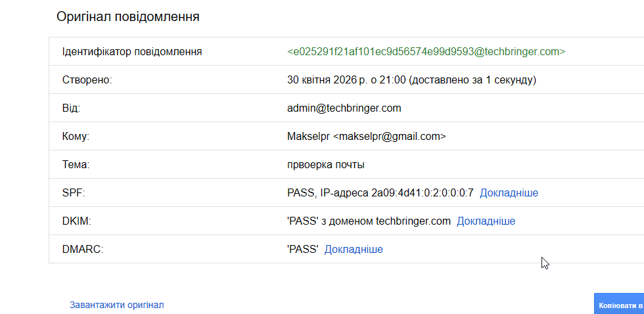Screen dimensions: 644x314
Task: Click the SPF Докладніше link
Action: click(x=509, y=192)
